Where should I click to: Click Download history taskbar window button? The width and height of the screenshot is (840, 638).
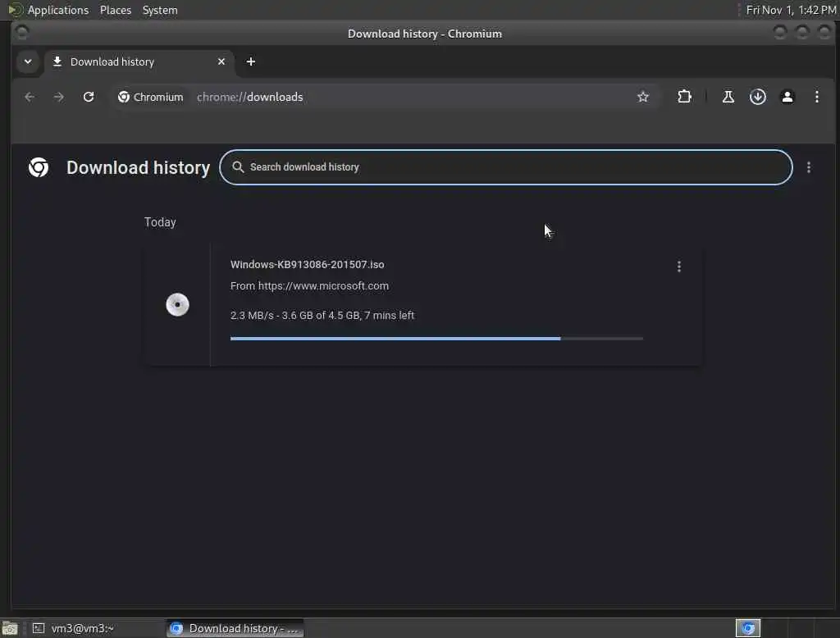235,628
